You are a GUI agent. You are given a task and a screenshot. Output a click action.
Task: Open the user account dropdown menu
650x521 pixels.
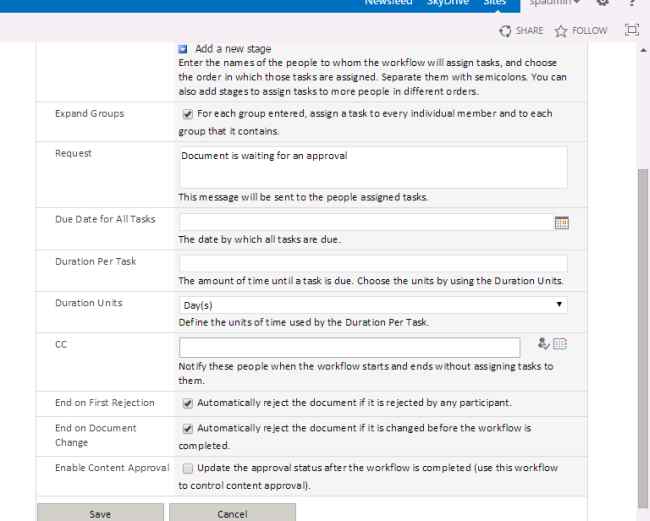(x=555, y=3)
